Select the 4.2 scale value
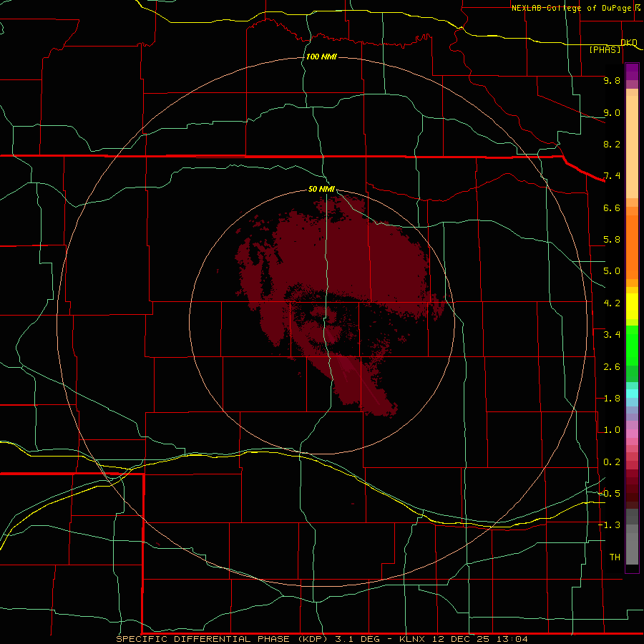 (612, 303)
